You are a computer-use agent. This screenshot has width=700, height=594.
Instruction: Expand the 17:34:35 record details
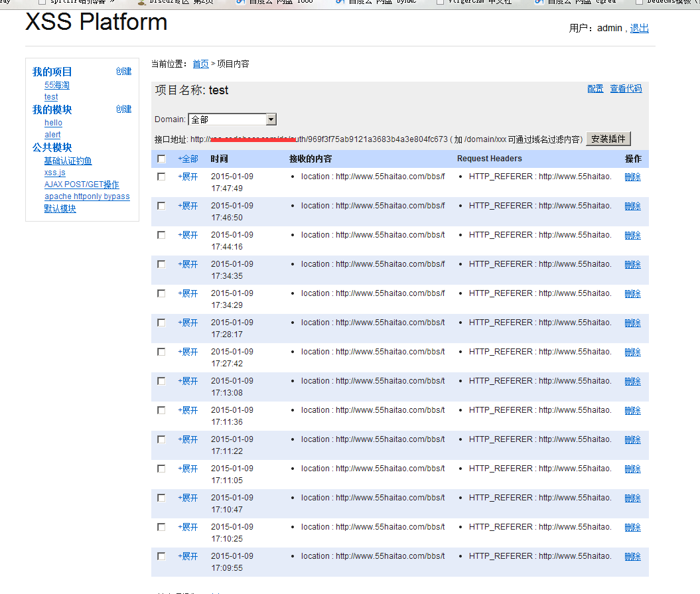(x=188, y=264)
